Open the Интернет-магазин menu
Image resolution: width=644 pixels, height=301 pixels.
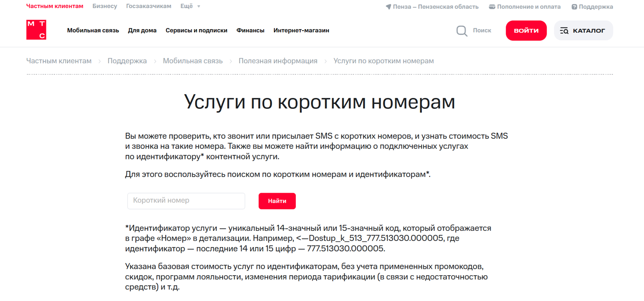pos(301,31)
